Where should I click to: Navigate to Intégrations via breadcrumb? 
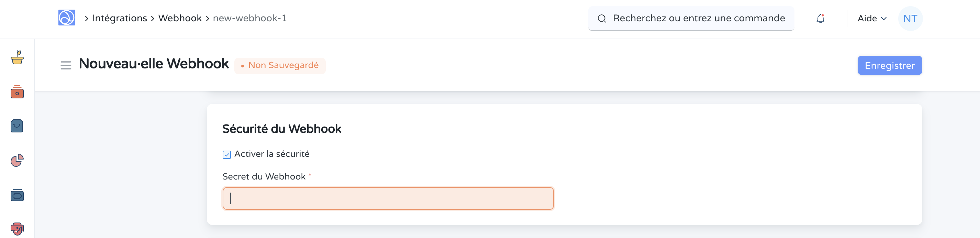[119, 18]
